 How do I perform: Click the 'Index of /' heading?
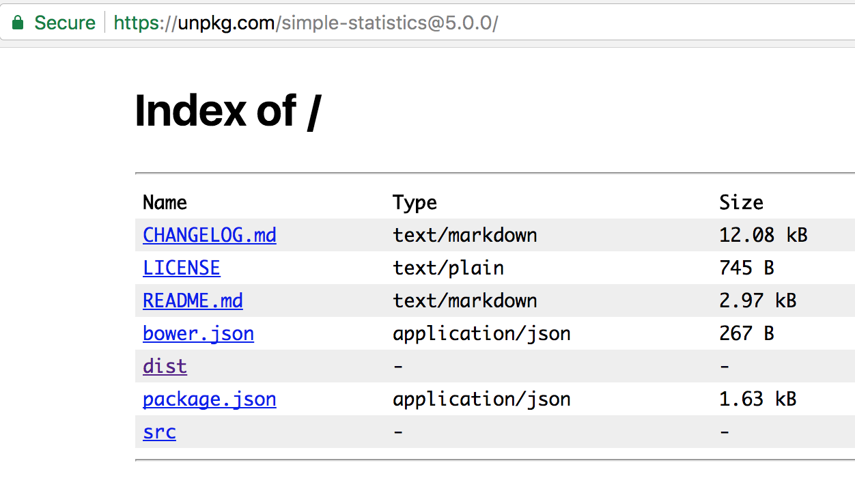(227, 110)
